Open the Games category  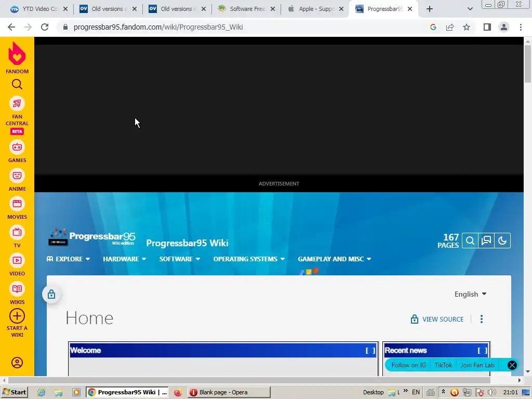[x=17, y=151]
